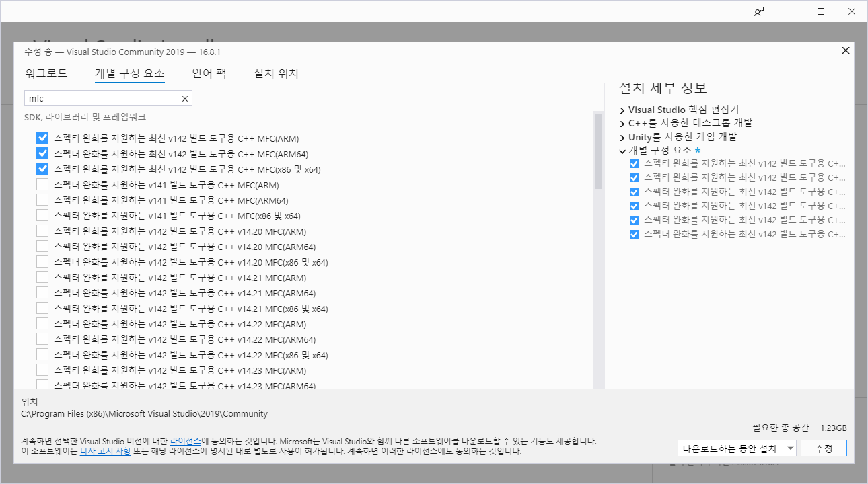Expand Unity를 사용한 게임 개발 details
868x484 pixels.
(x=622, y=137)
